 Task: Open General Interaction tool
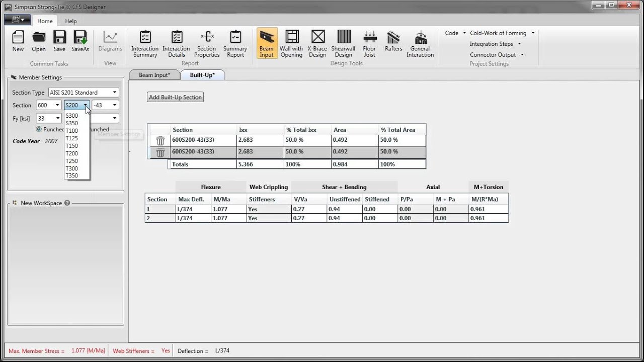pos(420,44)
